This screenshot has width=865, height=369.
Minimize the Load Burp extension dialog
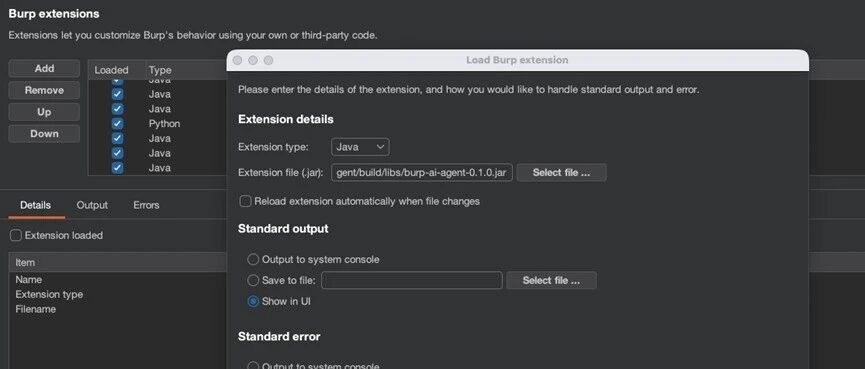tap(253, 60)
